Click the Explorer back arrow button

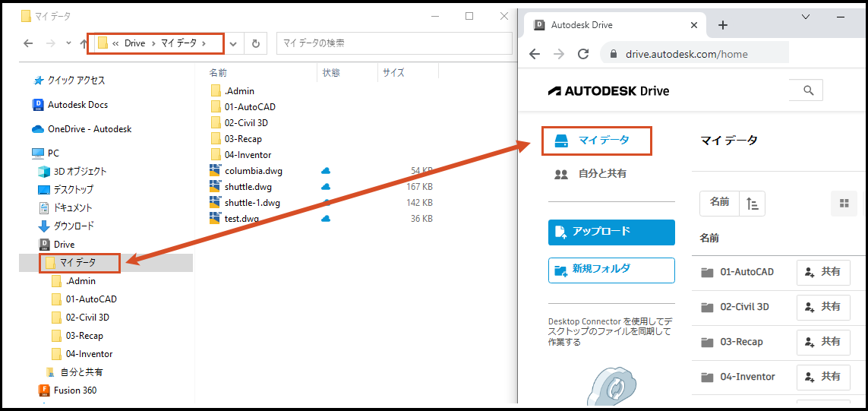coord(28,43)
